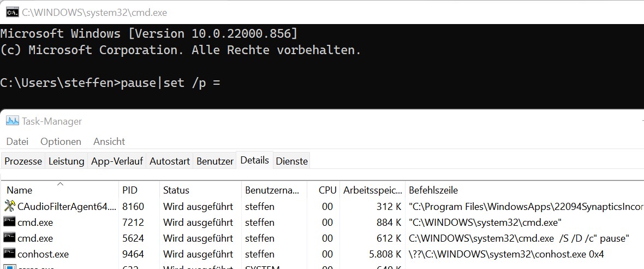Open the Optionen menu
This screenshot has height=269, width=644.
(61, 142)
